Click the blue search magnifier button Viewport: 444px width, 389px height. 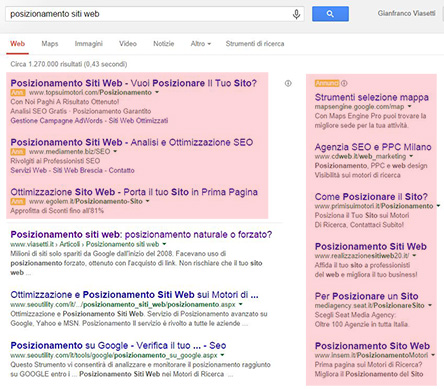tap(330, 14)
